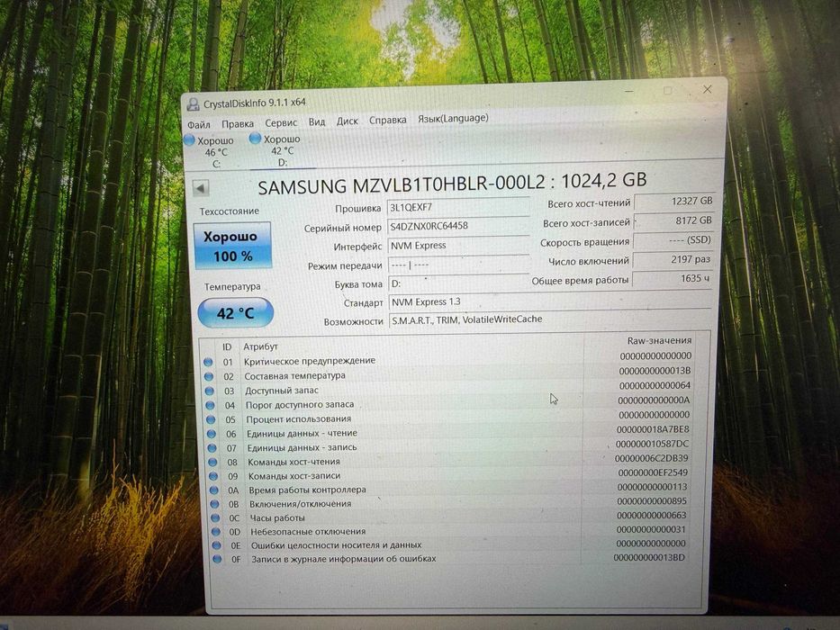The image size is (840, 630).
Task: Select row Критическое предупреждение
Action: click(447, 359)
